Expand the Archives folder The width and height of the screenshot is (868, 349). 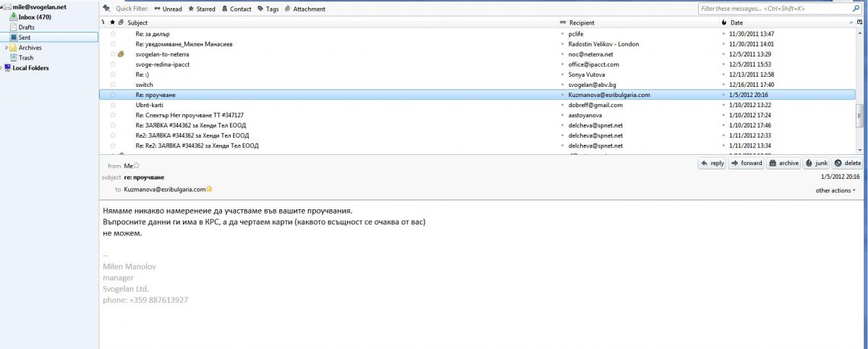(7, 48)
